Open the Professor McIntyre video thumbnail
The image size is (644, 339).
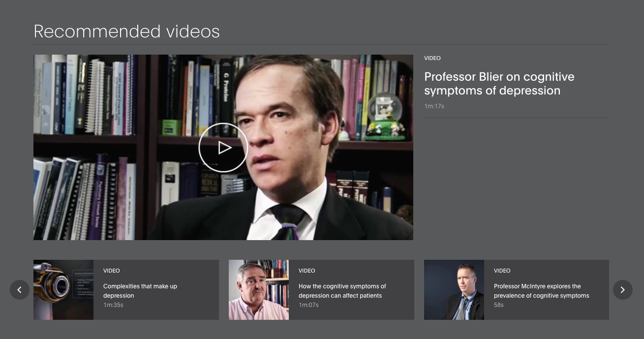click(x=454, y=290)
